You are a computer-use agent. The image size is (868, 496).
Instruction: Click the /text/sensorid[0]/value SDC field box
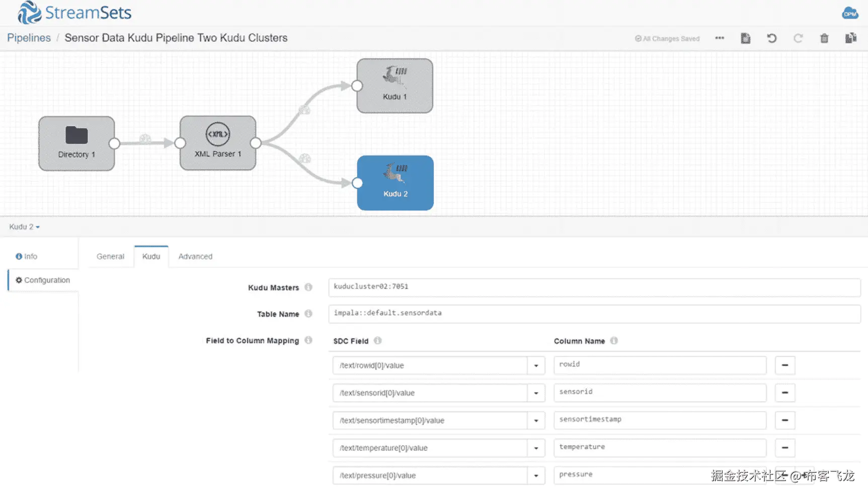click(430, 393)
